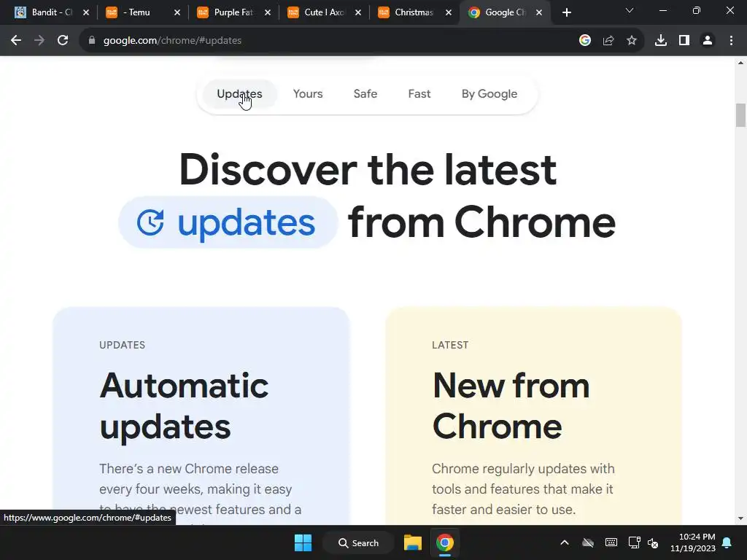Select the Updates section pill
The height and width of the screenshot is (560, 747).
pos(239,94)
